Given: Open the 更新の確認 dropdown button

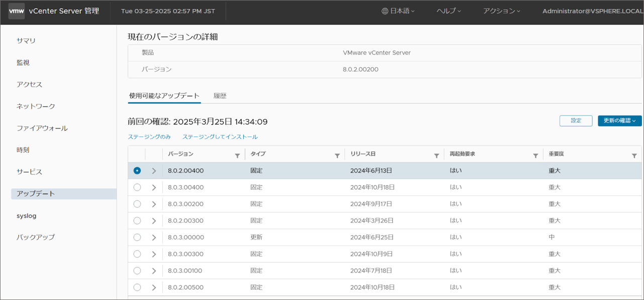Looking at the screenshot, I should point(620,121).
